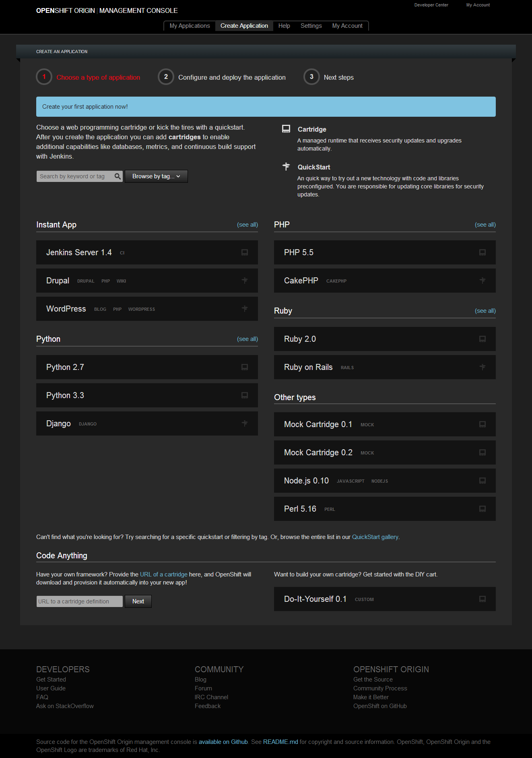Click the QuickStart legend signpost icon
This screenshot has height=758, width=532.
coord(286,167)
